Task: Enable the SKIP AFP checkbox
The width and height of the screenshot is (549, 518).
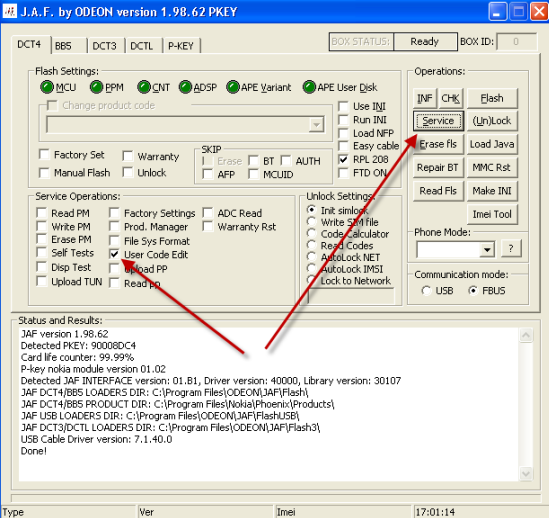Action: click(208, 174)
